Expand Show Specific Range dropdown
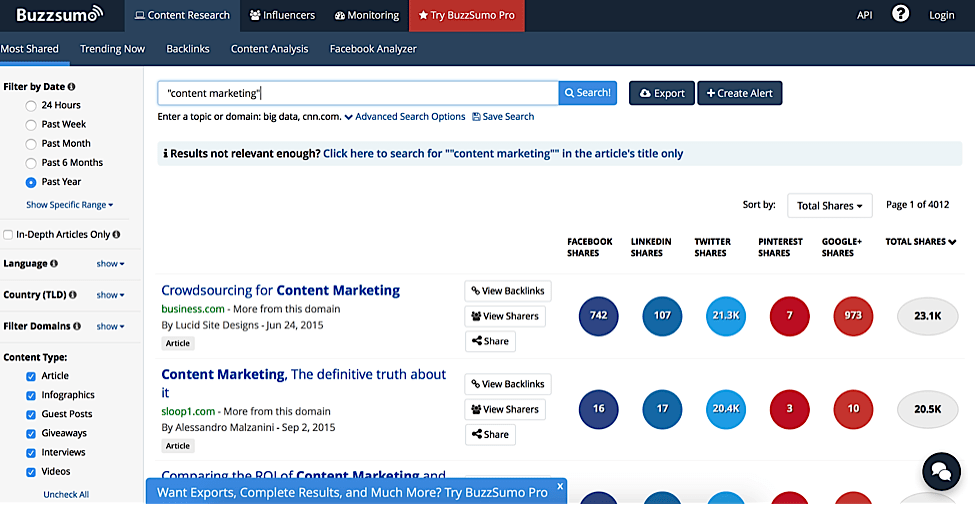The height and width of the screenshot is (505, 975). click(x=70, y=205)
